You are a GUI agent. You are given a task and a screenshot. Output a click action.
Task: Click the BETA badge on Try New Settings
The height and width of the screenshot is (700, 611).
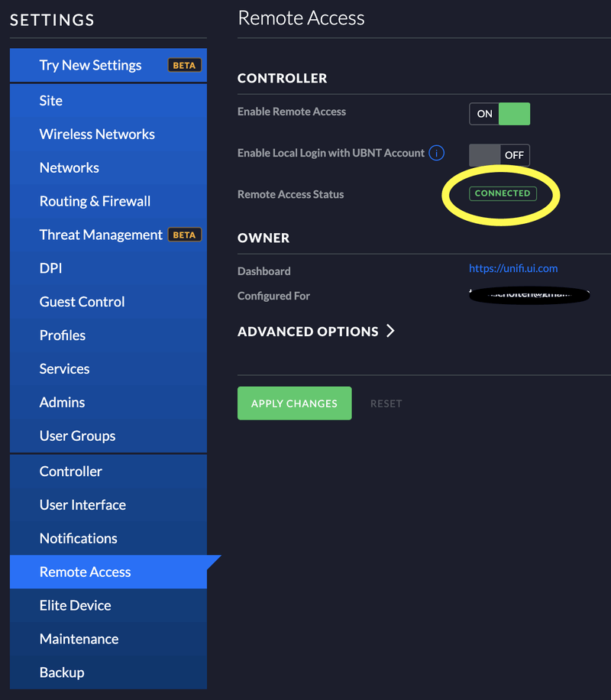(184, 66)
